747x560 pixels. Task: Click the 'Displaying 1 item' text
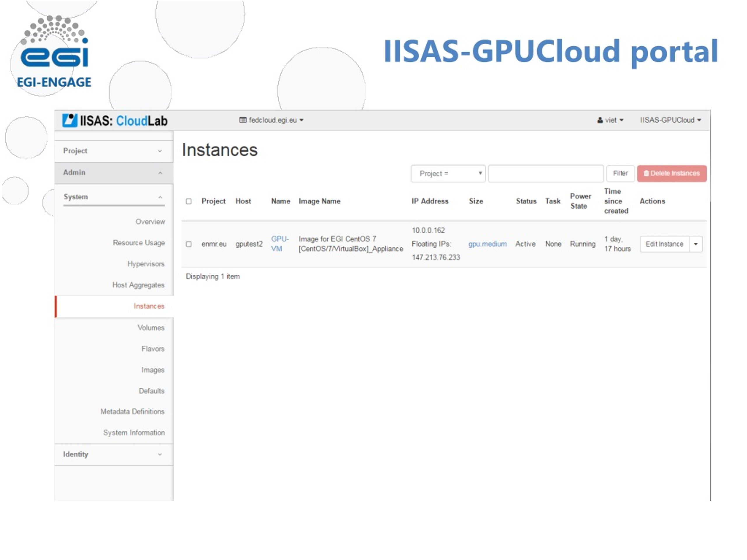click(x=213, y=276)
